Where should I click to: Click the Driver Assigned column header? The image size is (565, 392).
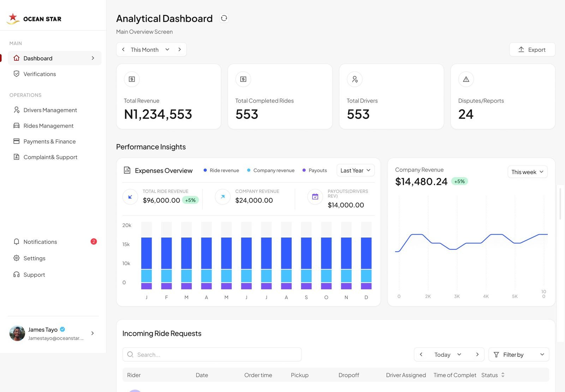(x=406, y=375)
